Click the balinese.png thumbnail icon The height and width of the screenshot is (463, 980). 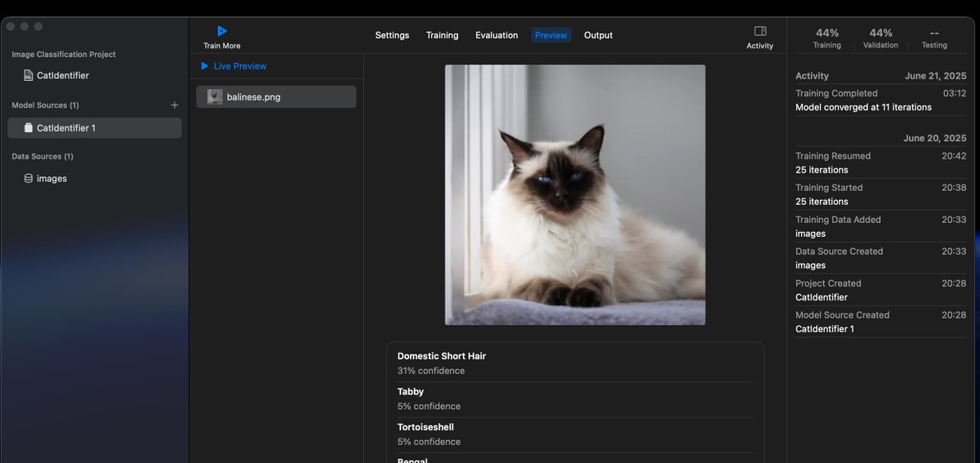(215, 97)
